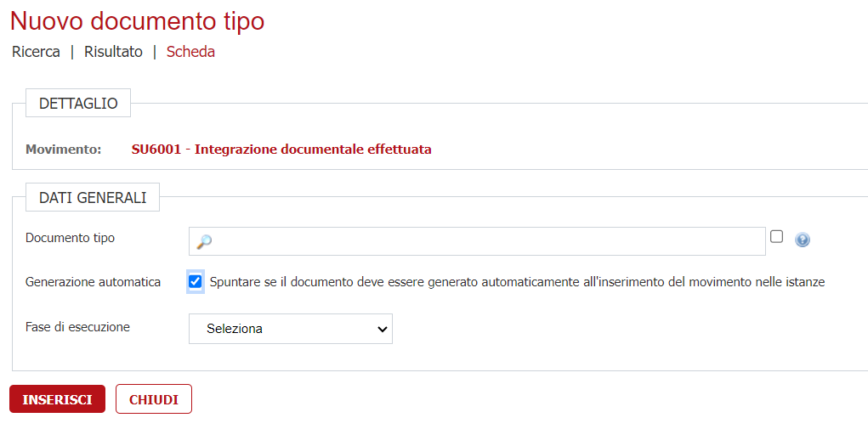Click the DATI GENERALI section header
868x446 pixels.
pyautogui.click(x=93, y=197)
